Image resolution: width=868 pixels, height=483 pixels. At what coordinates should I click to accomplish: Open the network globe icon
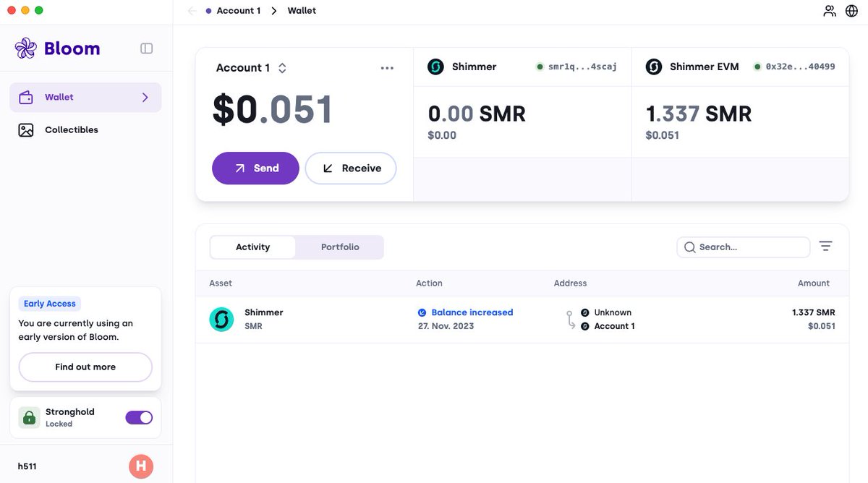[851, 11]
